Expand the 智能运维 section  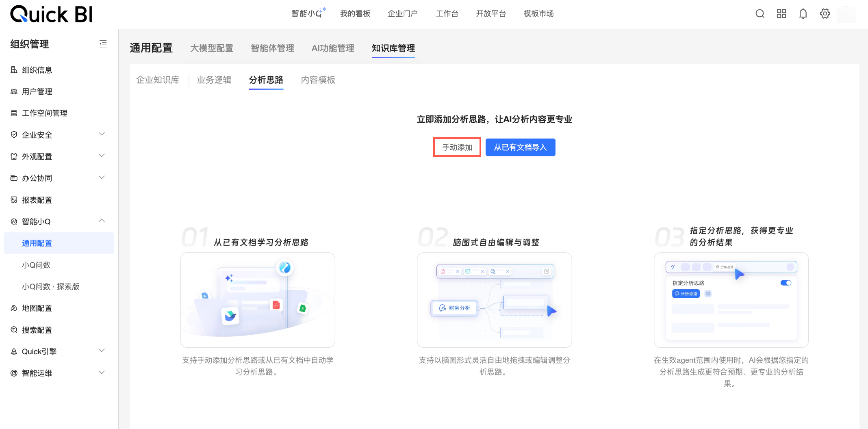[102, 373]
